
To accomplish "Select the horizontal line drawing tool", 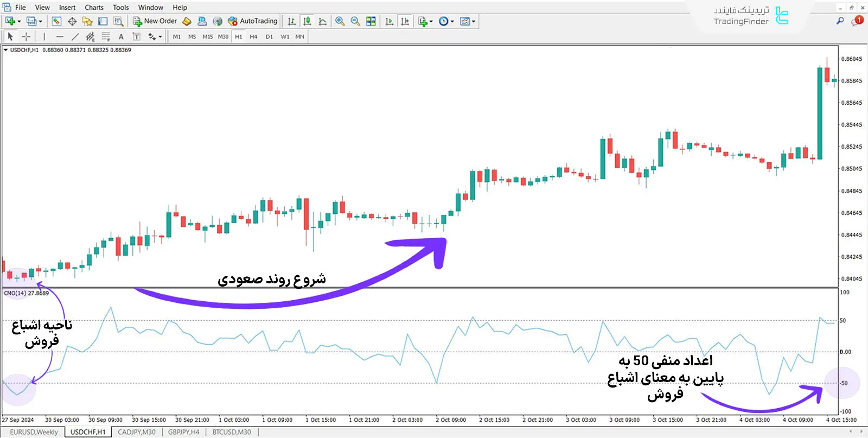I will [x=60, y=37].
